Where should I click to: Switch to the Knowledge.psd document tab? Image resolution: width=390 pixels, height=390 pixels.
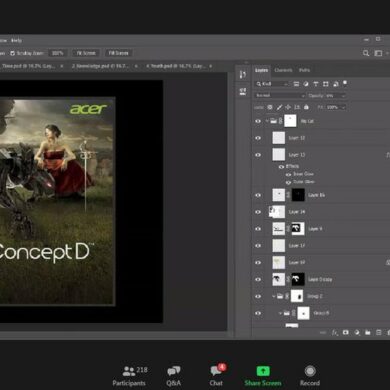click(x=100, y=66)
